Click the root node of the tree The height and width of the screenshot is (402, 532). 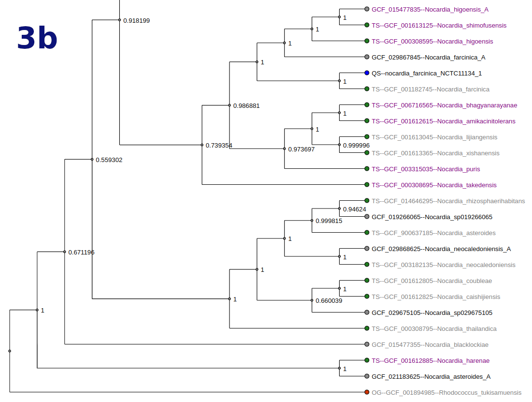tap(10, 351)
